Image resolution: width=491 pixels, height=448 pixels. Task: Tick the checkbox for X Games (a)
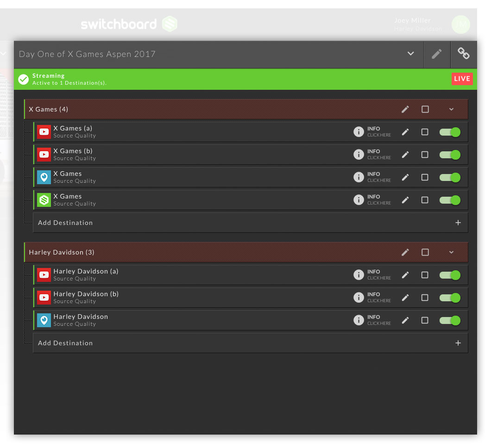[x=425, y=132]
